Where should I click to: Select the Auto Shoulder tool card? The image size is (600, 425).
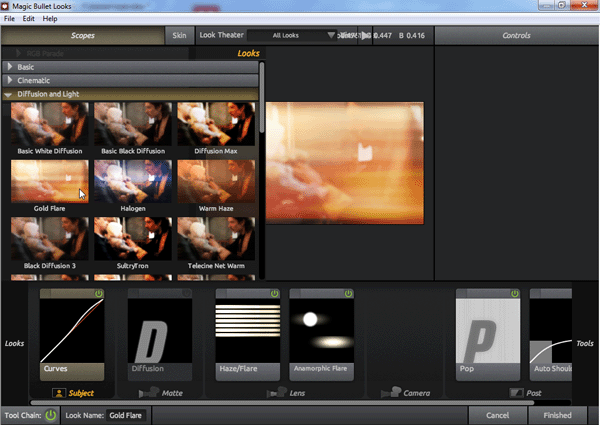pyautogui.click(x=551, y=335)
